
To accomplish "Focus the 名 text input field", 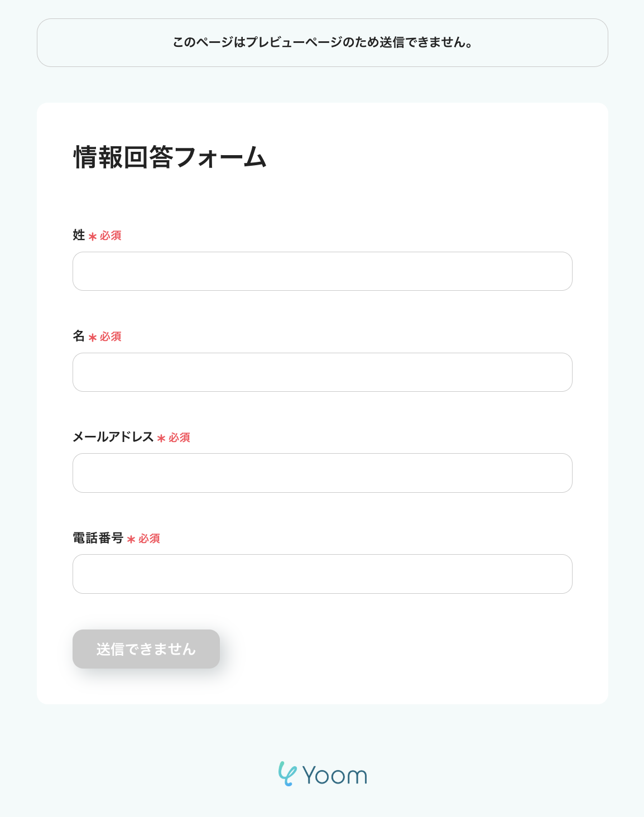I will tap(322, 372).
